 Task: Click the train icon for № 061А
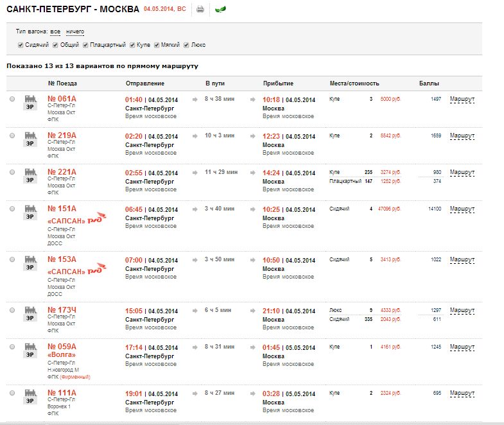30,103
